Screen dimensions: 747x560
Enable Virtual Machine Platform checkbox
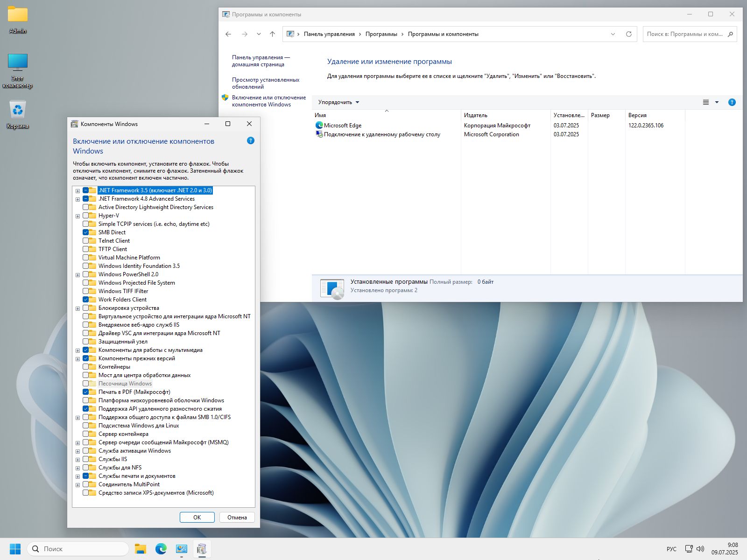[86, 258]
